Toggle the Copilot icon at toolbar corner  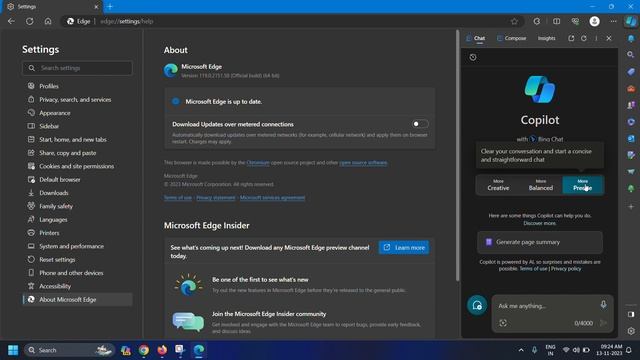(x=631, y=21)
